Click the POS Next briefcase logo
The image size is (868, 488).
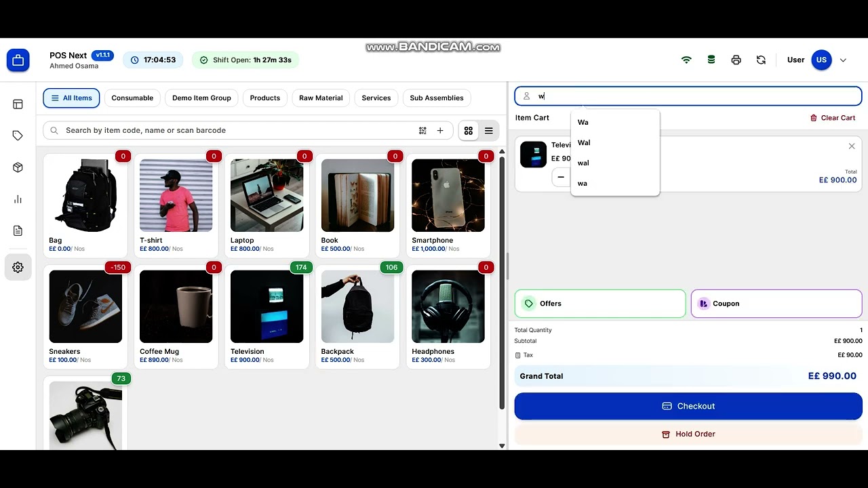click(18, 60)
